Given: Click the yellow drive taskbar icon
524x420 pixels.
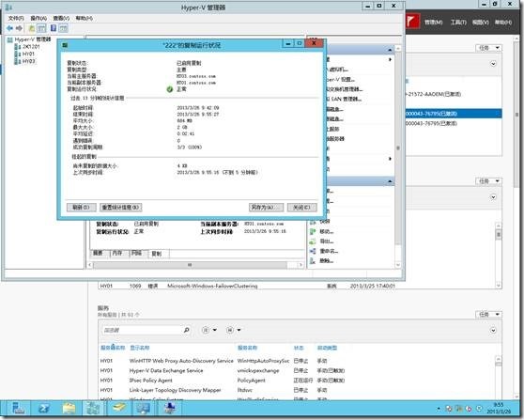Looking at the screenshot, I should pyautogui.click(x=118, y=409).
